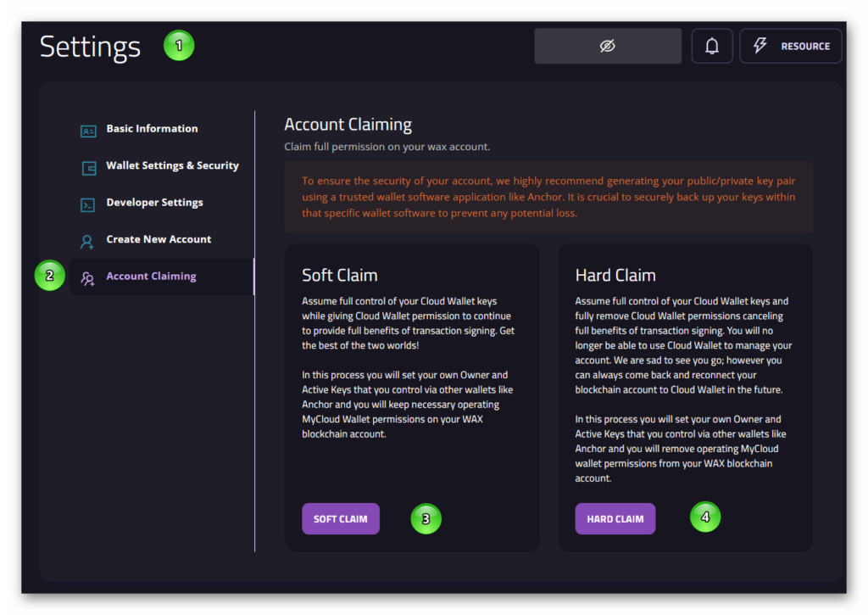Click the Soft Claim card heading
This screenshot has width=868, height=615.
pyautogui.click(x=339, y=276)
